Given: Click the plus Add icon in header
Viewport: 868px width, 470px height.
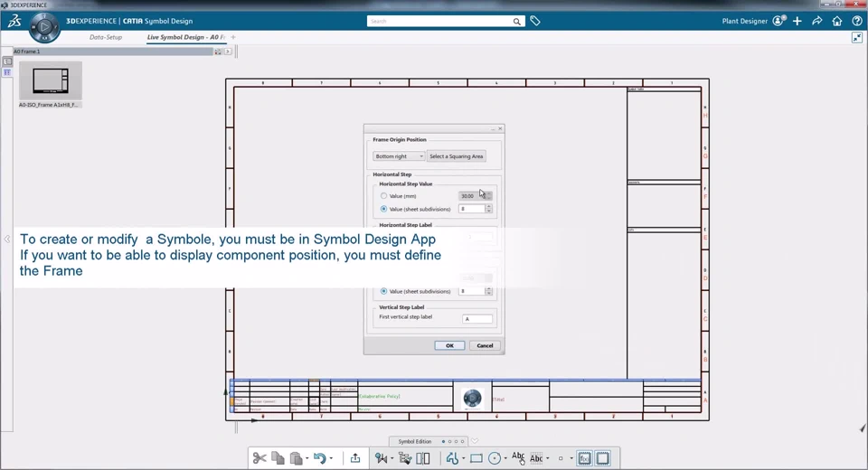Looking at the screenshot, I should (797, 21).
